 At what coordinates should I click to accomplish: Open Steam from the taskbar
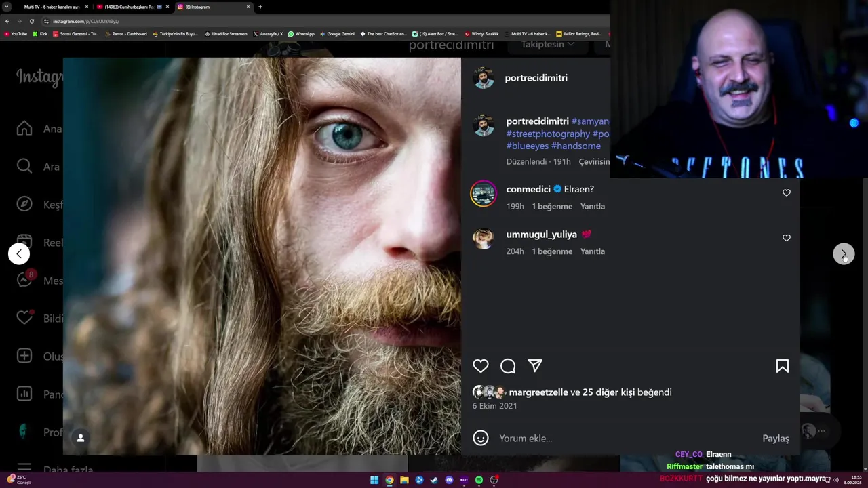click(x=434, y=480)
